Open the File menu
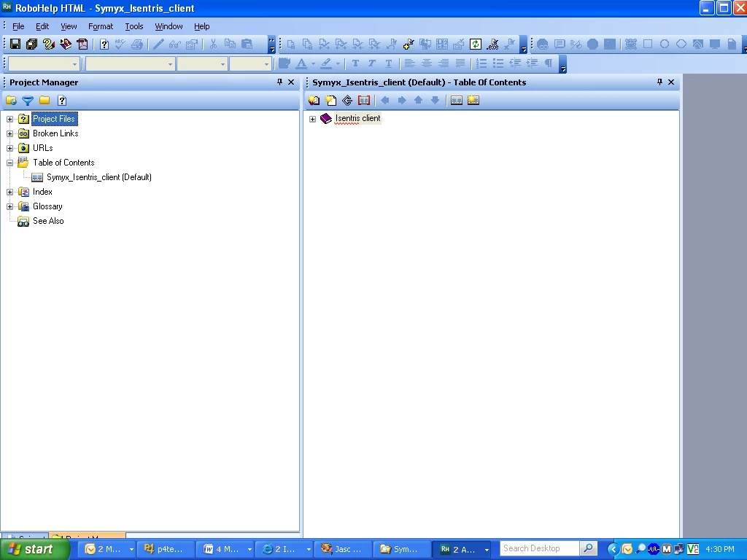The height and width of the screenshot is (560, 747). (x=18, y=26)
